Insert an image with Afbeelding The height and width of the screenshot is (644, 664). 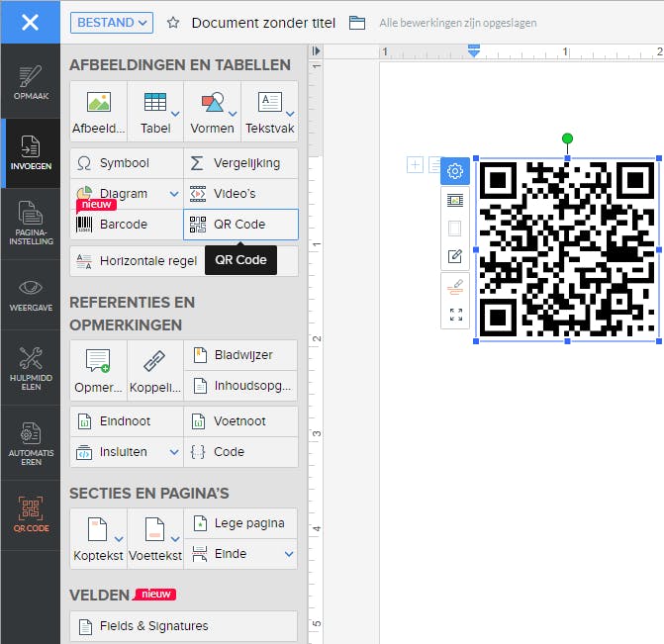point(99,112)
